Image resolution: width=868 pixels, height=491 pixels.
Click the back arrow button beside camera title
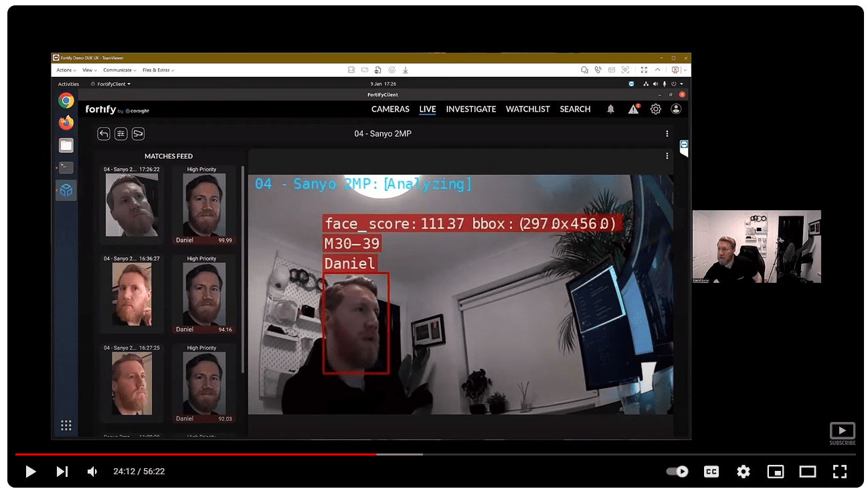[x=104, y=134]
